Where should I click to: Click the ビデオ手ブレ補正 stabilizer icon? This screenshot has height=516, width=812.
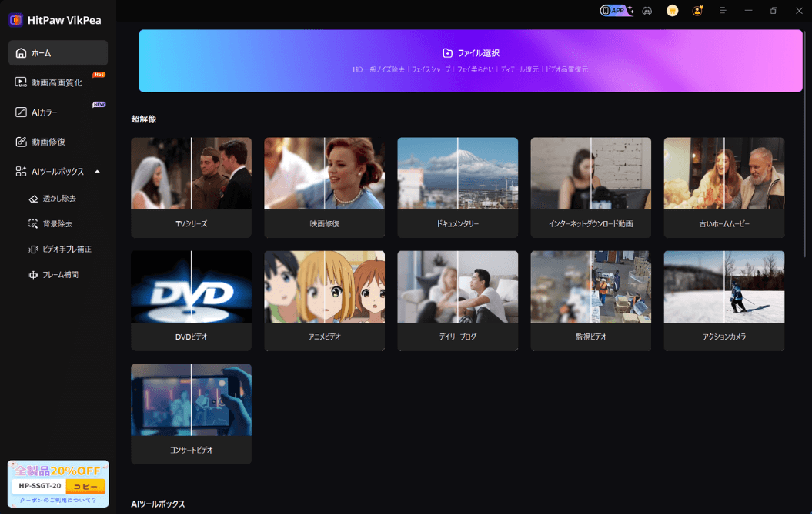[33, 250]
